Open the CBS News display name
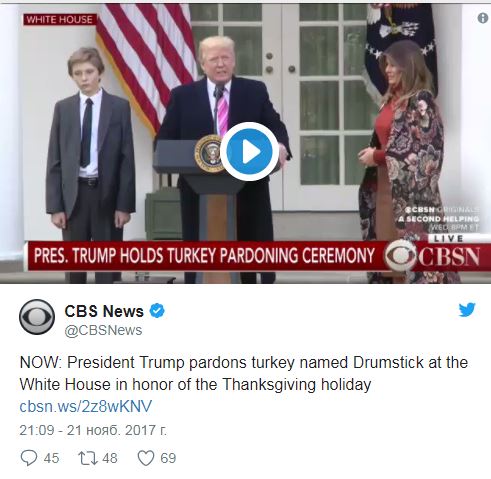Viewport: 491px width, 479px height. click(104, 311)
